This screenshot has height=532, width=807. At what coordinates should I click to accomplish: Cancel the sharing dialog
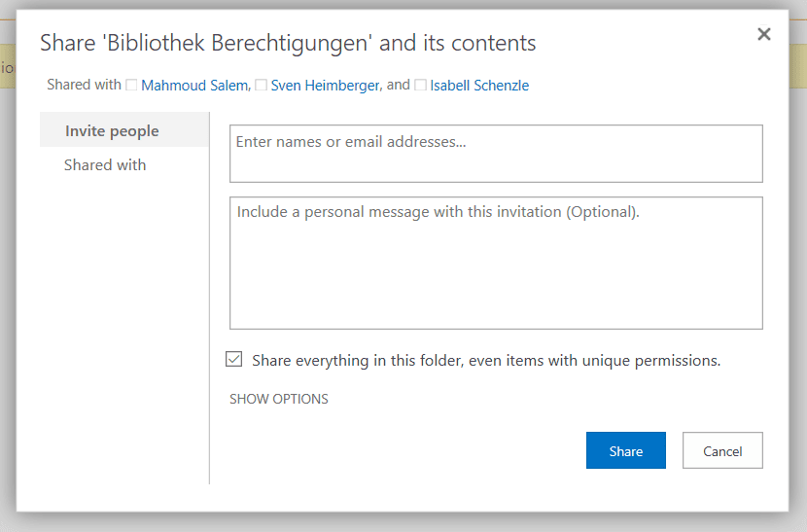click(x=722, y=450)
